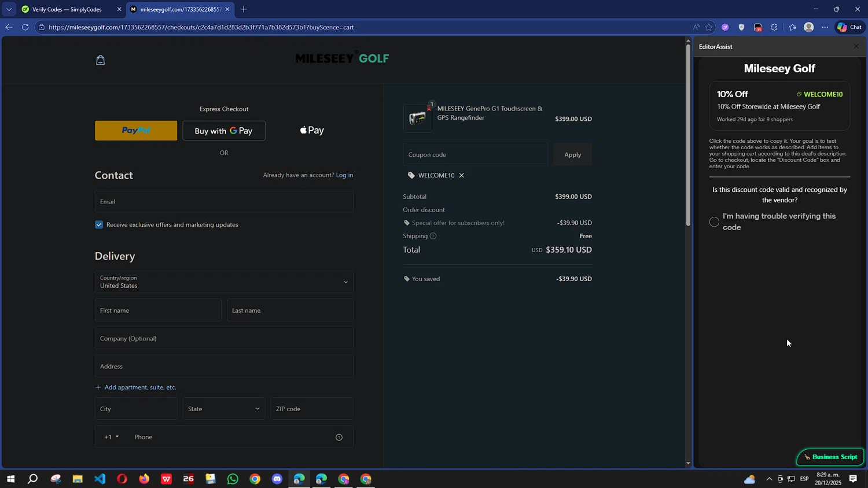This screenshot has height=488, width=868.
Task: Open browser profile avatar
Action: point(809,27)
